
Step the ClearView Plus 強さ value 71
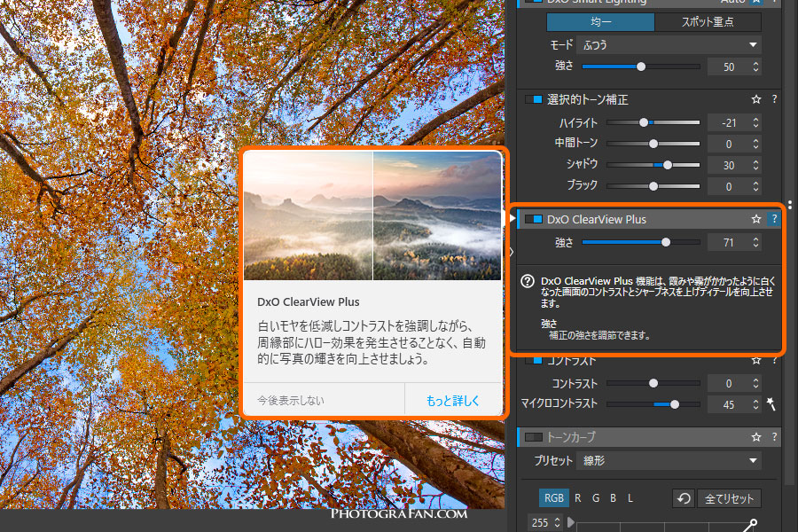pyautogui.click(x=755, y=242)
